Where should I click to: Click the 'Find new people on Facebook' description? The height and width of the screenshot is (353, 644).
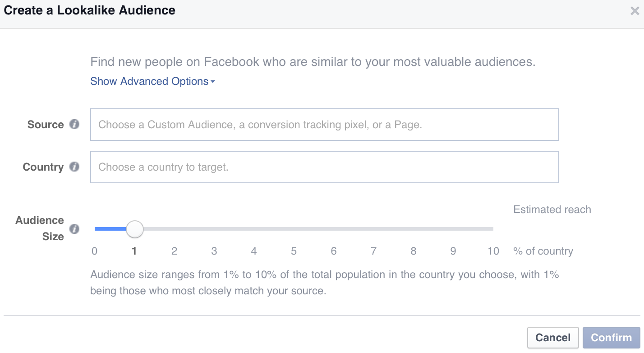coord(313,62)
